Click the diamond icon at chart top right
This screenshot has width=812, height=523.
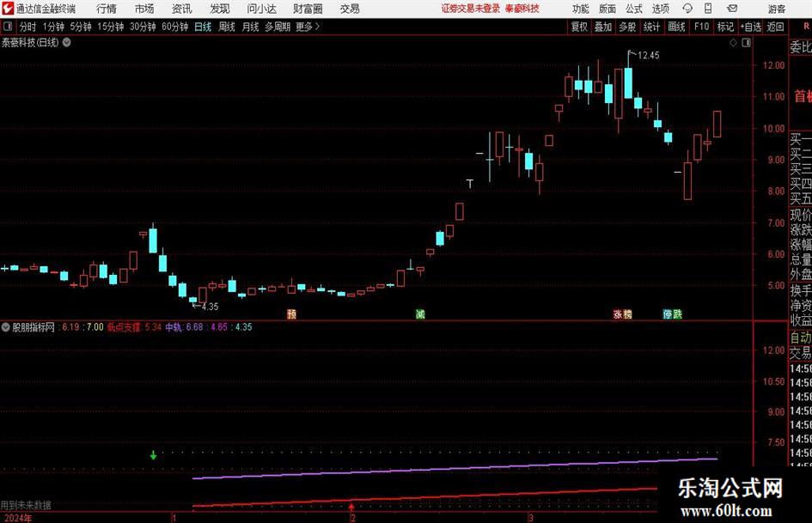[x=733, y=43]
